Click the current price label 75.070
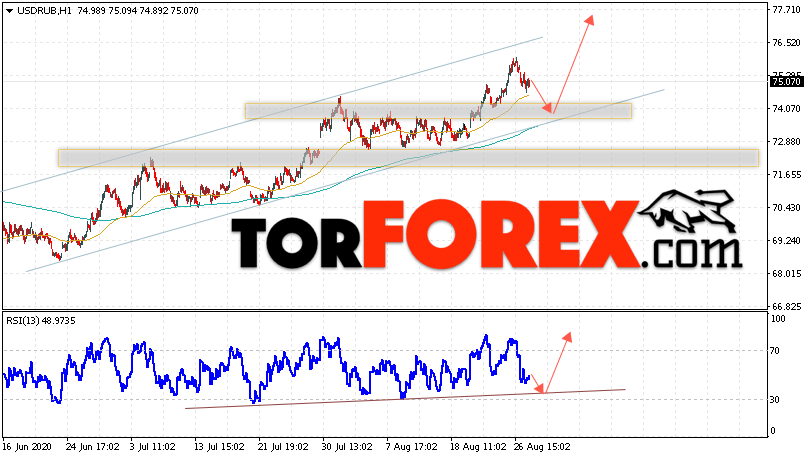The image size is (808, 458). 786,81
